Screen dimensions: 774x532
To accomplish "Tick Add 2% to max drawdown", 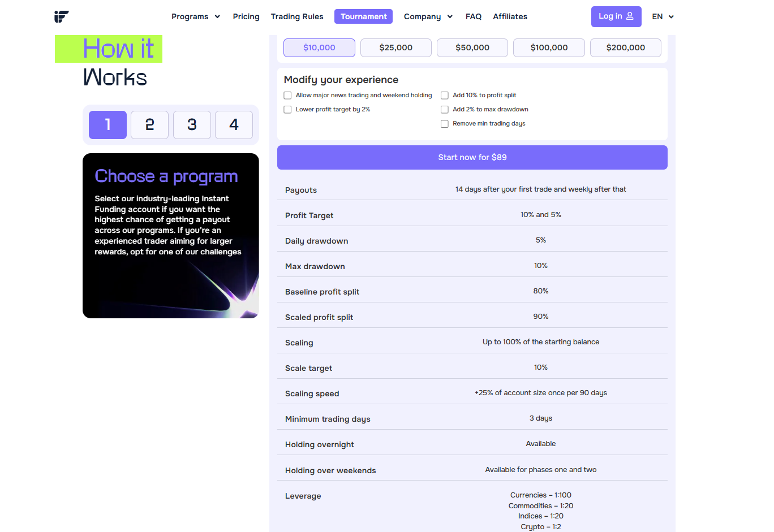I will [x=445, y=110].
